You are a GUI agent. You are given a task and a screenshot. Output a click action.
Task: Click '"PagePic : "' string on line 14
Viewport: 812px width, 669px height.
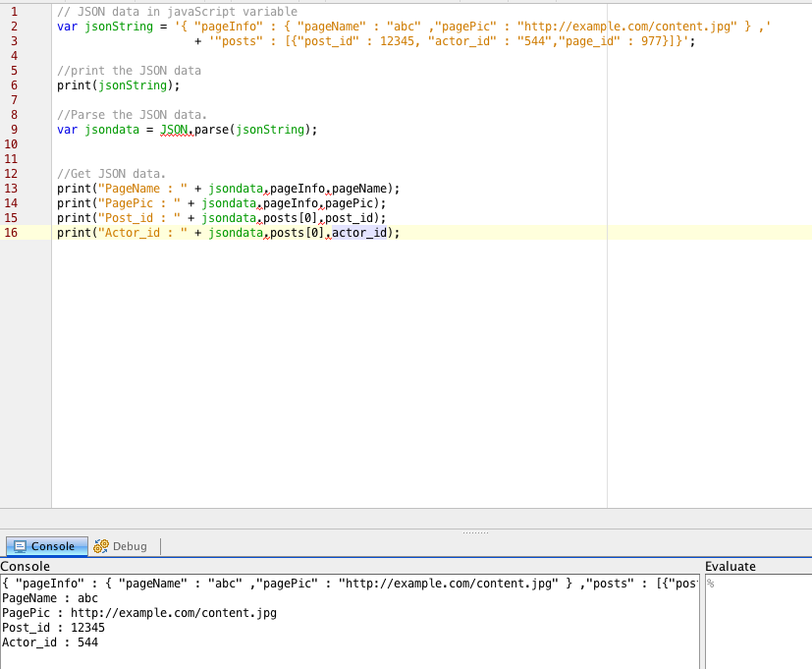pos(139,203)
